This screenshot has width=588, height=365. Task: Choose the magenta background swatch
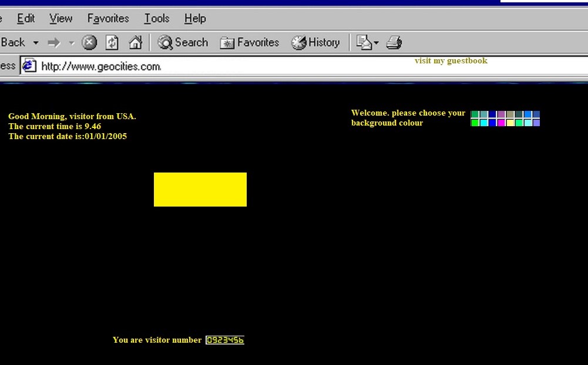point(501,123)
